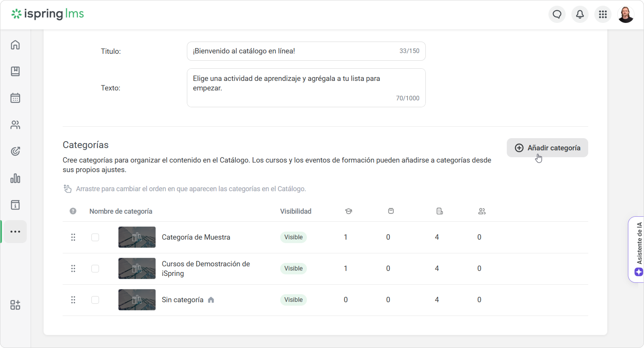Open the users sidebar icon
Viewport: 644px width, 348px height.
point(15,125)
